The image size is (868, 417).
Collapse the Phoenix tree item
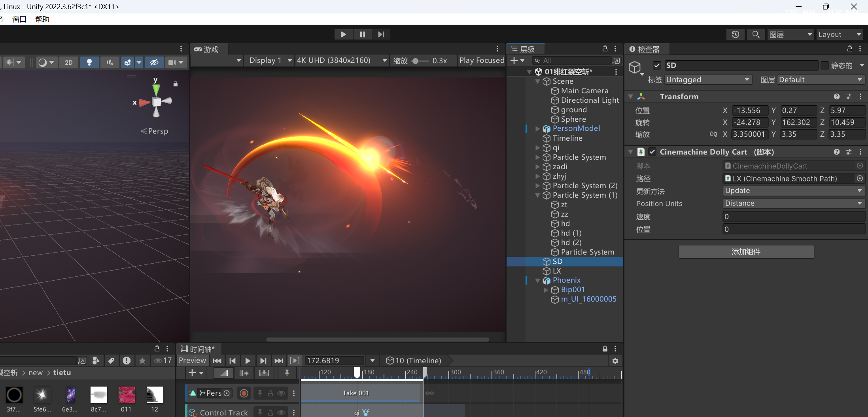(x=537, y=281)
